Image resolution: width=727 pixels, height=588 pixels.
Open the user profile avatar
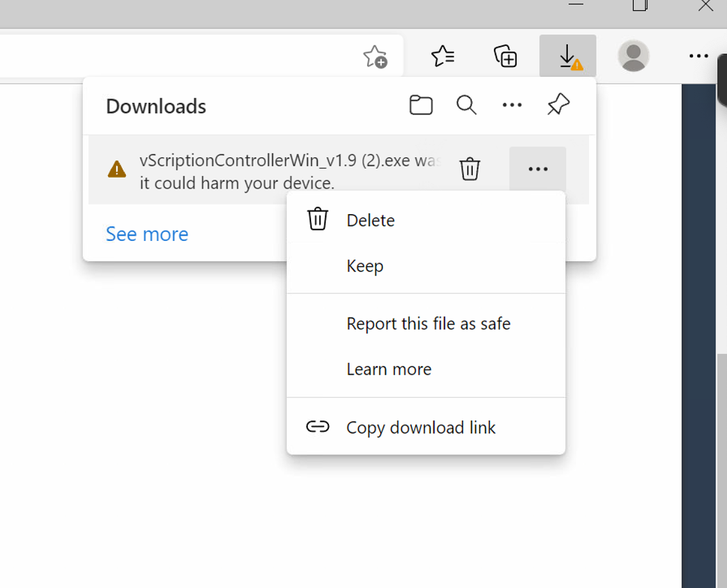click(x=633, y=56)
